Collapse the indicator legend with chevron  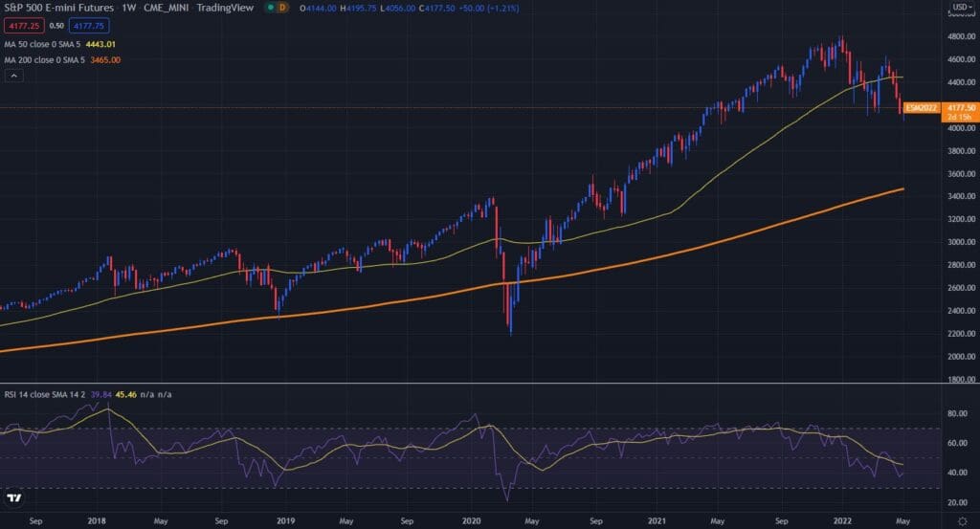14,76
